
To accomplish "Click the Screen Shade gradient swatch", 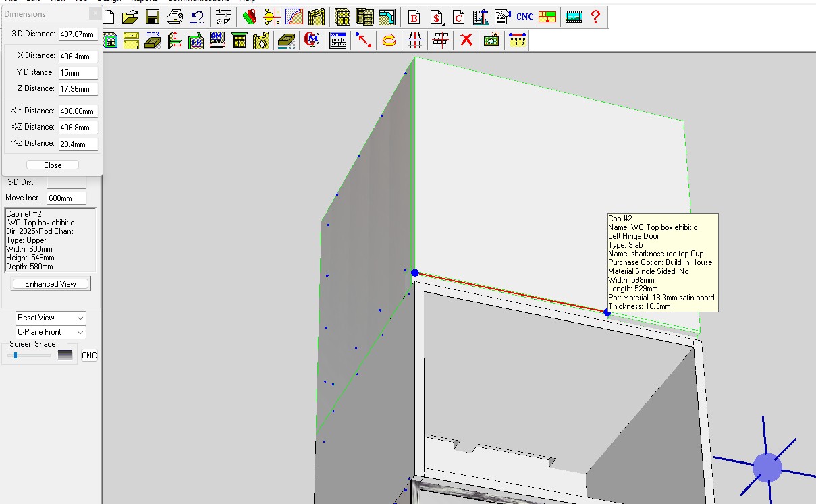I will coord(65,356).
